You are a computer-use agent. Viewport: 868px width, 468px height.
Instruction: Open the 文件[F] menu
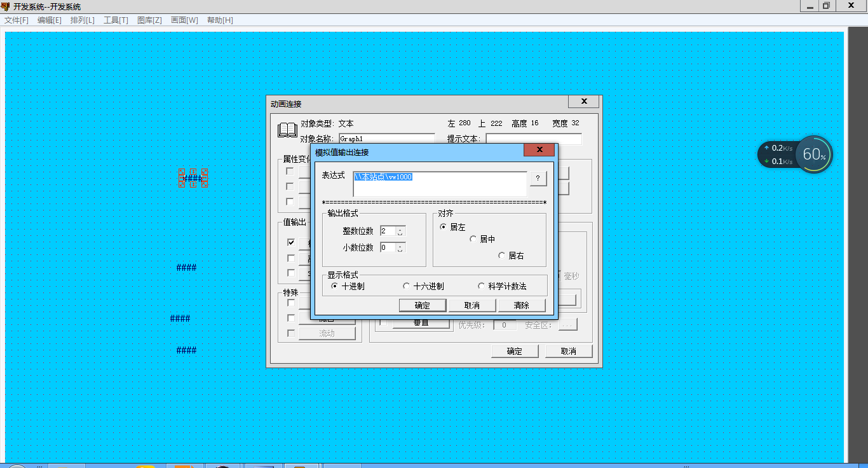[x=17, y=20]
